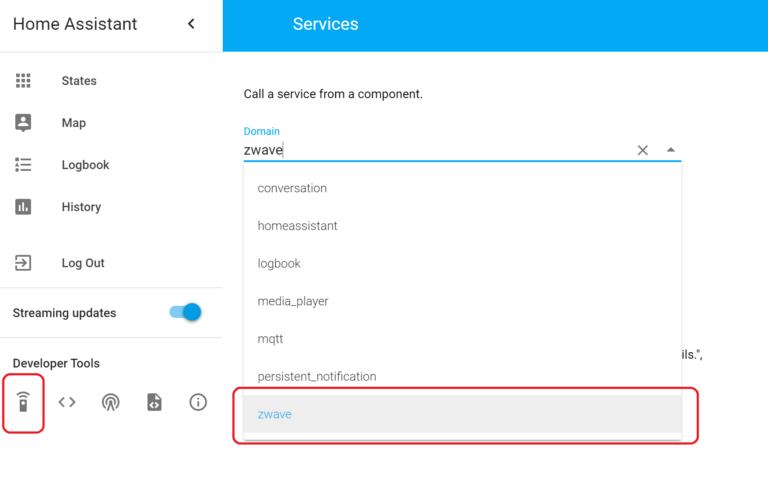The height and width of the screenshot is (491, 768).
Task: Click the Log Out icon
Action: (24, 263)
